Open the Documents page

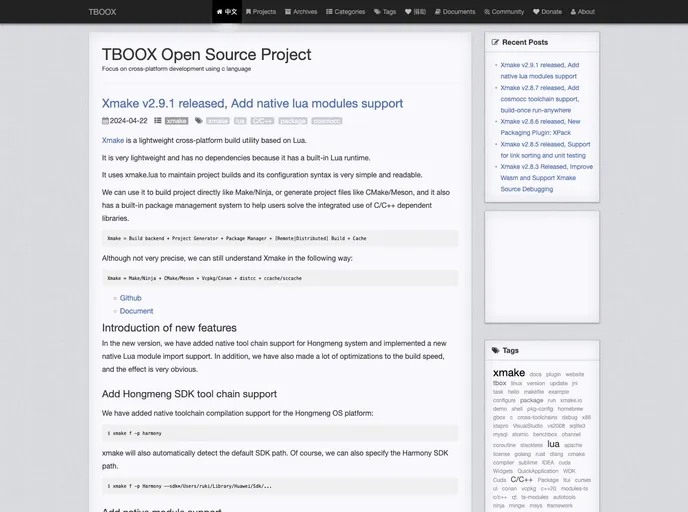[x=455, y=12]
